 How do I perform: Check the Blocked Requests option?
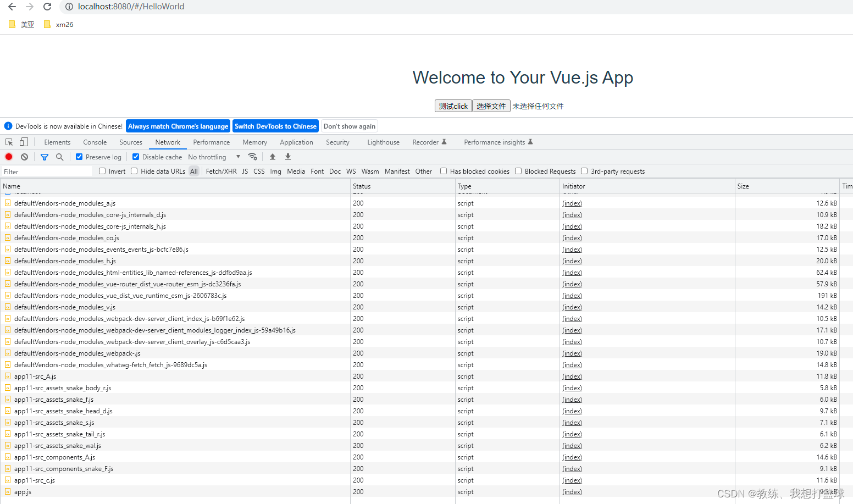tap(518, 171)
